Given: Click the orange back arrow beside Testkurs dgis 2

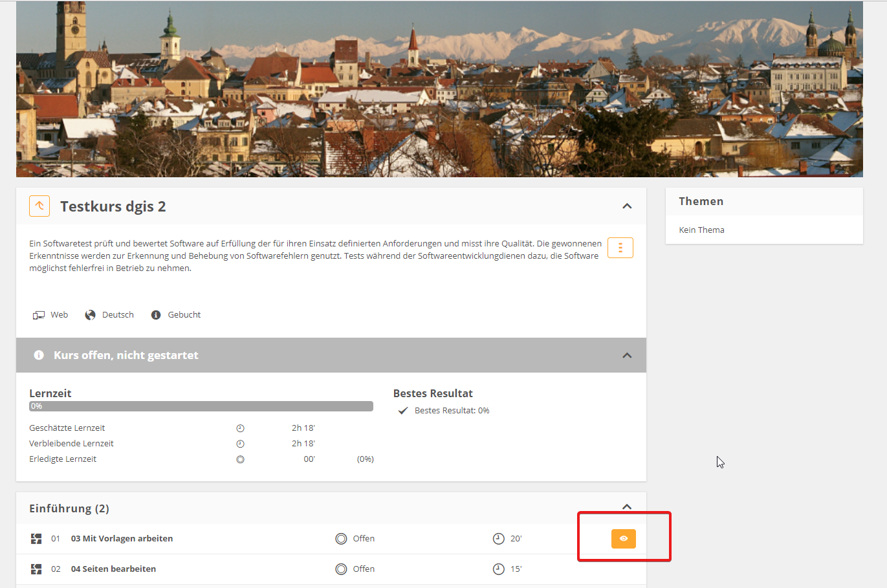Looking at the screenshot, I should (x=39, y=206).
